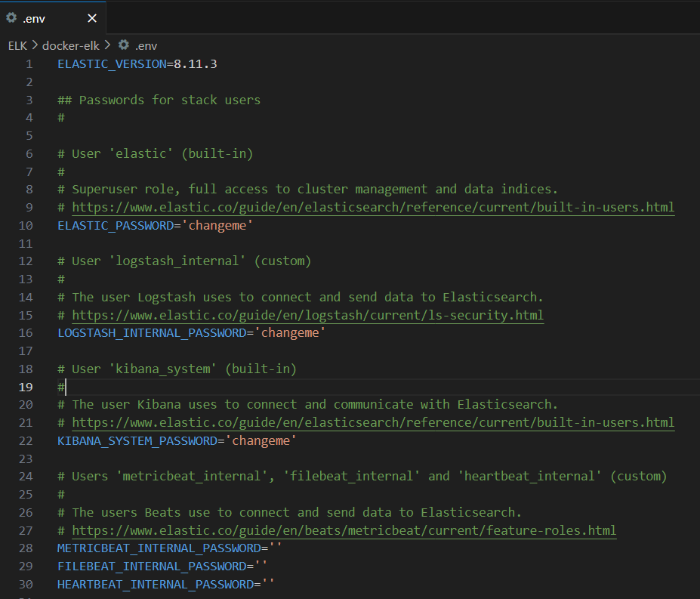Open the ELK breadcrumb folder
Screen dimensions: 700x599
point(17,45)
